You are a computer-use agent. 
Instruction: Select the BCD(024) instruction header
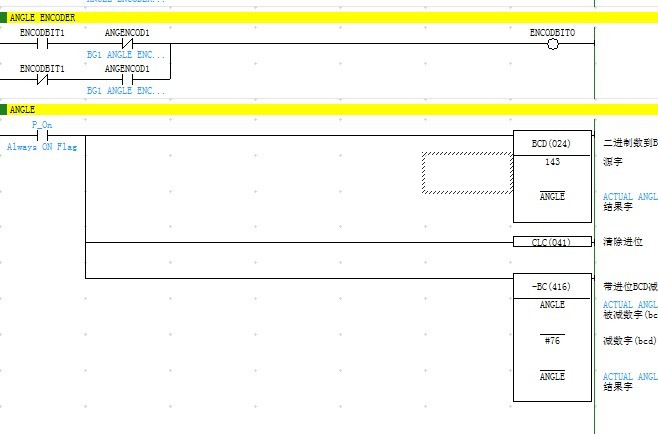pos(552,143)
